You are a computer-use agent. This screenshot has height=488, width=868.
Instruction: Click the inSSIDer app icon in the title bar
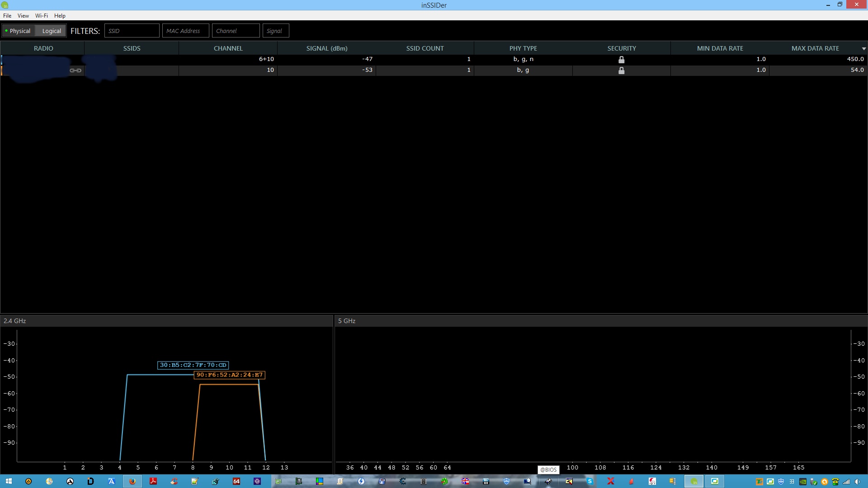(5, 5)
